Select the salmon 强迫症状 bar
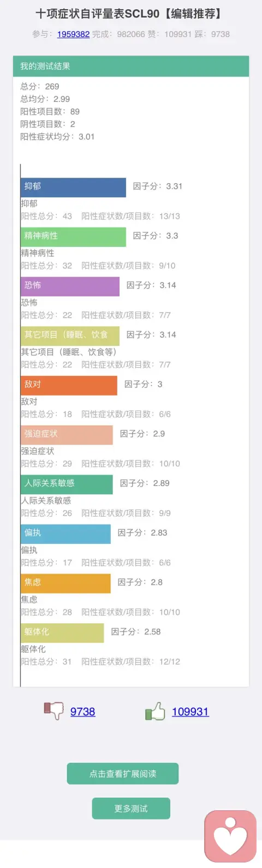The height and width of the screenshot is (868, 262). [x=67, y=435]
